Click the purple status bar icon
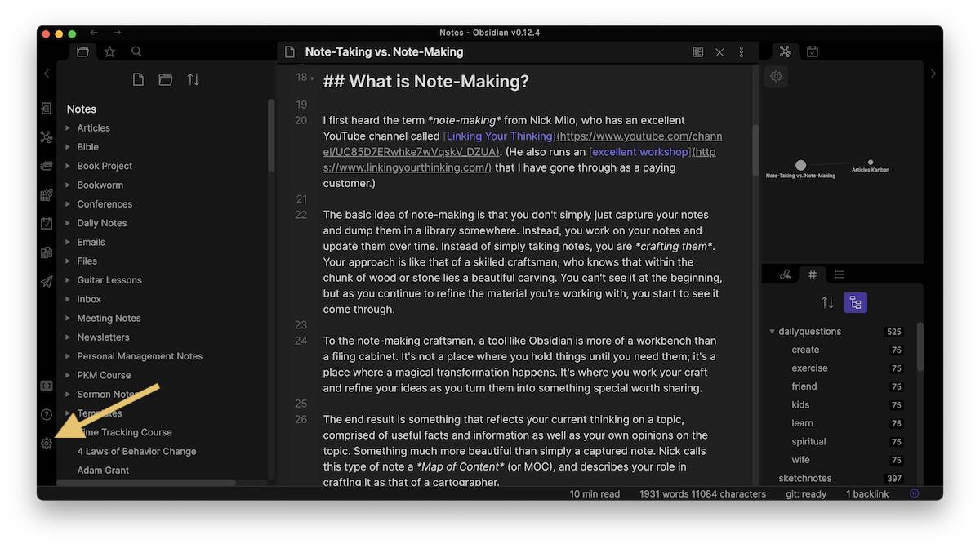This screenshot has width=980, height=549. pos(914,493)
